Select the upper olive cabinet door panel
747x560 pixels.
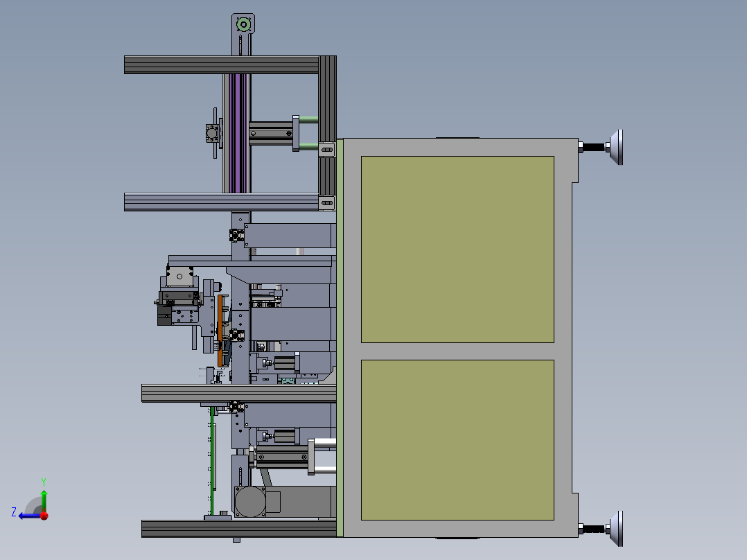point(457,250)
